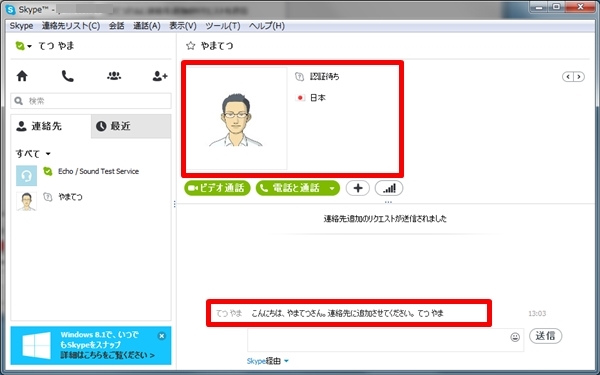The width and height of the screenshot is (600, 375).
Task: Click the large やまてつ profile picture
Action: 236,119
